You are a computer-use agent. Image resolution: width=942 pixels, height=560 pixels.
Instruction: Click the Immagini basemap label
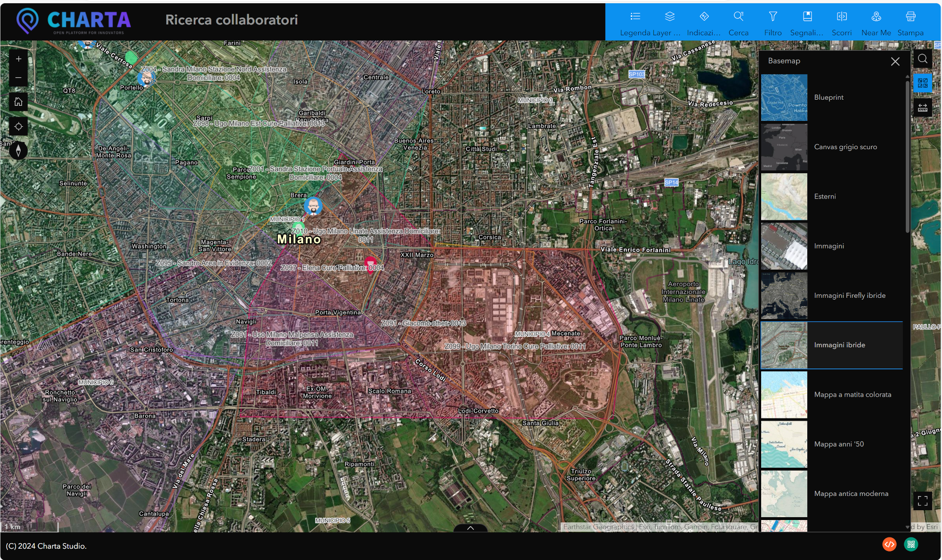coord(829,246)
